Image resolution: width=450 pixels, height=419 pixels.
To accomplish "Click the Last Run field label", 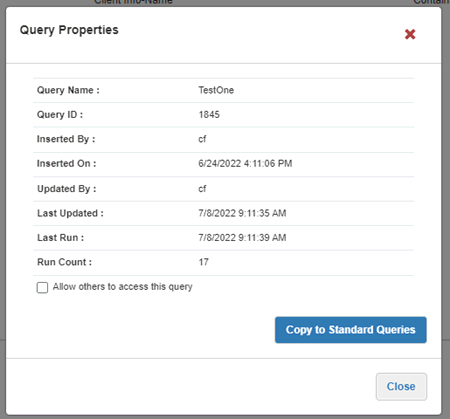I will (x=60, y=238).
